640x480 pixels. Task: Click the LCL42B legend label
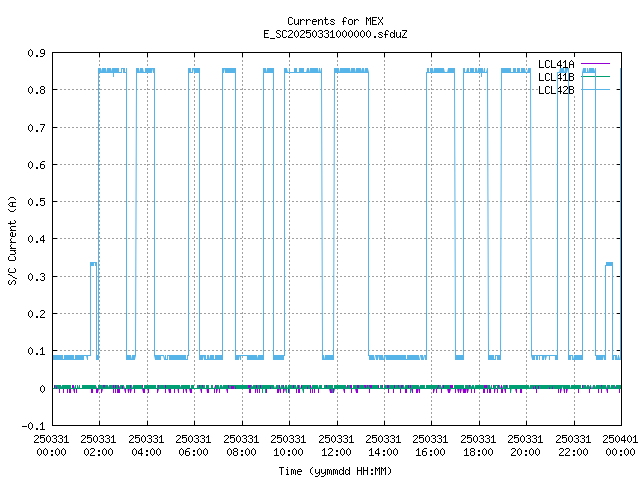click(556, 90)
